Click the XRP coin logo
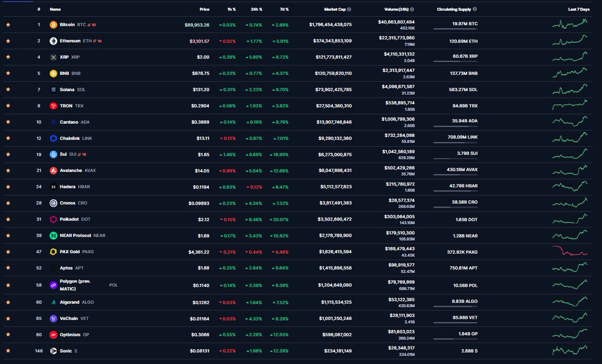 pos(54,57)
